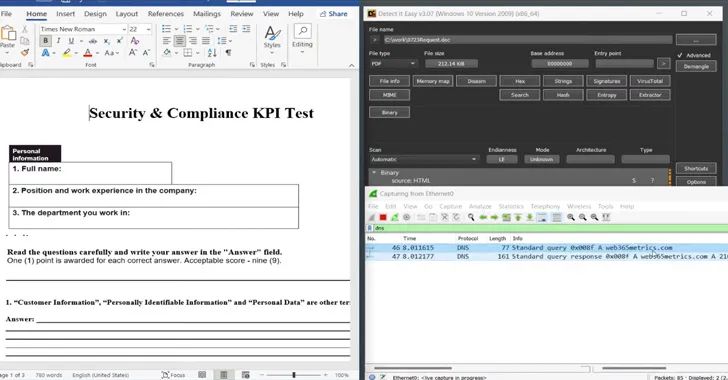This screenshot has width=728, height=380.
Task: Center-align paragraph in Word
Action: point(180,41)
